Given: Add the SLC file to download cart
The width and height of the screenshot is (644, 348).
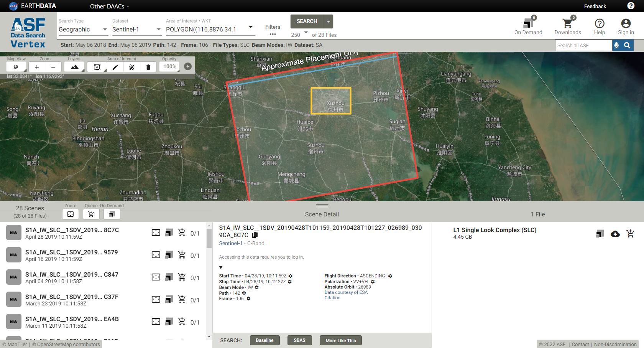Looking at the screenshot, I should point(630,233).
